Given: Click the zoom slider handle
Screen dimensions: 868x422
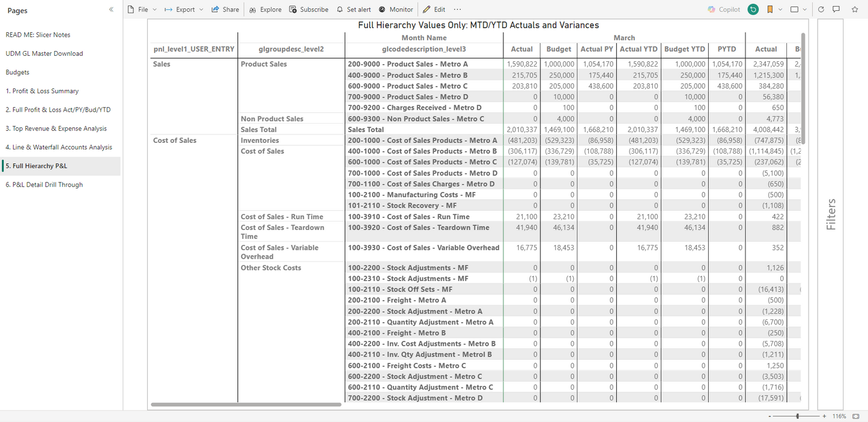Looking at the screenshot, I should tap(798, 416).
